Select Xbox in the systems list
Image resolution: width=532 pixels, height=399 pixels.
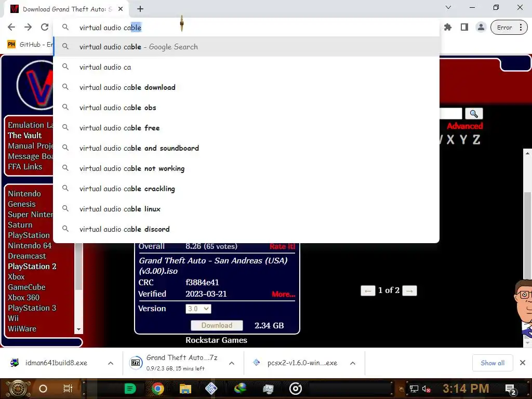16,277
